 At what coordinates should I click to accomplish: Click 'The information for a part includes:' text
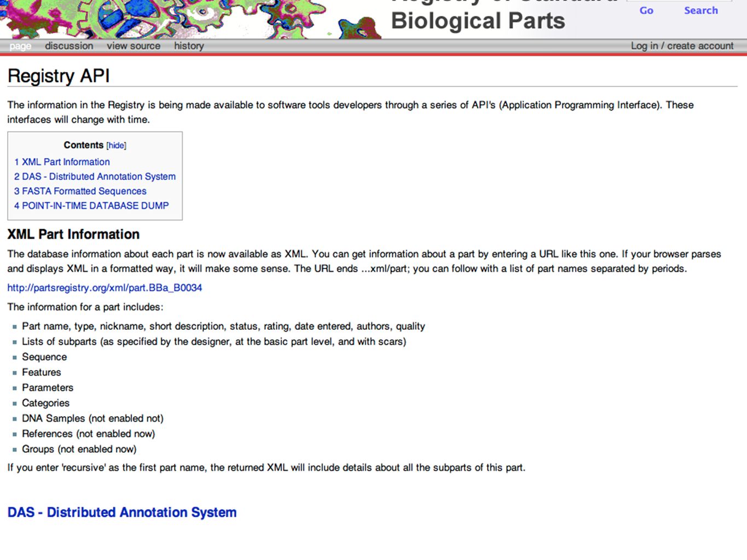point(85,307)
